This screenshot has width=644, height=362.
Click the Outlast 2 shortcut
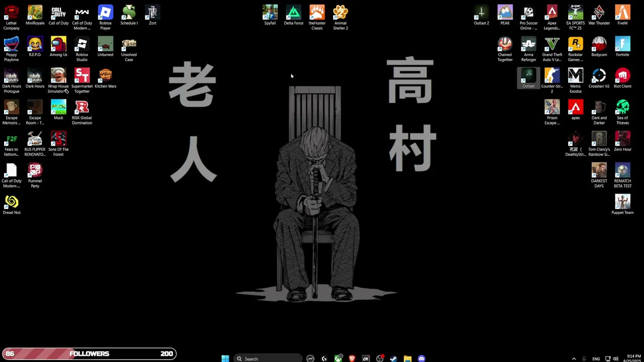point(481,15)
